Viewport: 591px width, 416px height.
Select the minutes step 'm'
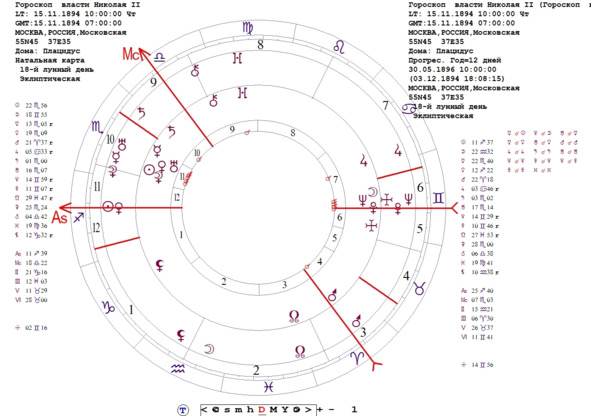pos(239,410)
